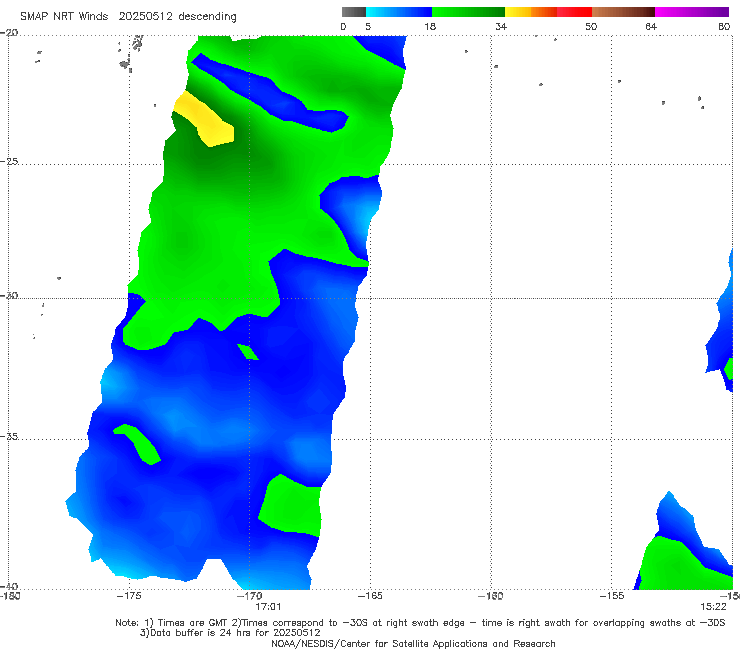Click the magenta-purple segment of the color bar
The height and width of the screenshot is (650, 740).
click(x=692, y=12)
